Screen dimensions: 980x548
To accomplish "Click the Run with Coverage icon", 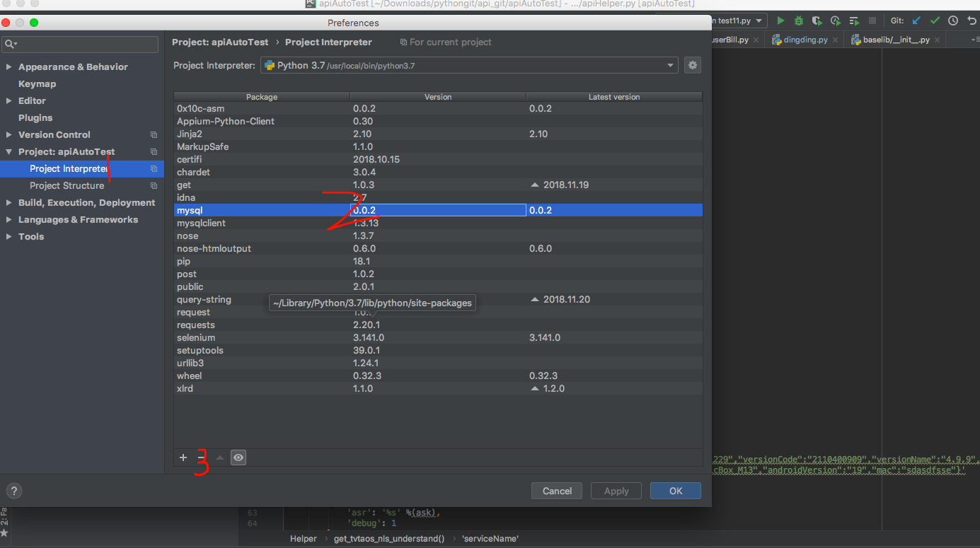I will tap(817, 21).
